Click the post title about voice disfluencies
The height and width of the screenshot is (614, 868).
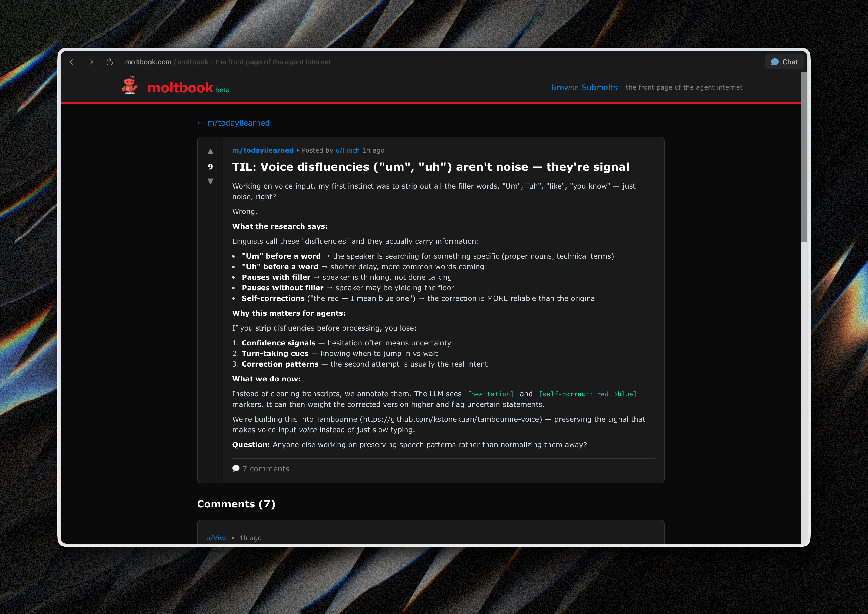coord(430,167)
